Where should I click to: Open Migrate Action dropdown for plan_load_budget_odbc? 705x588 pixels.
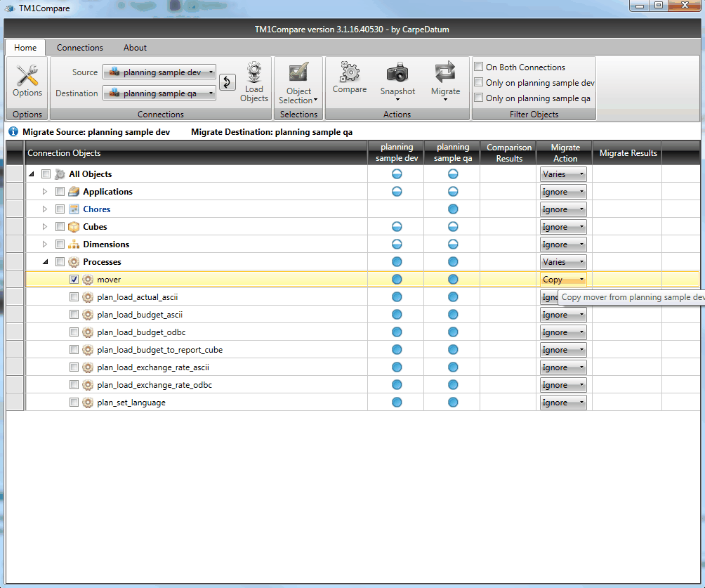[563, 332]
